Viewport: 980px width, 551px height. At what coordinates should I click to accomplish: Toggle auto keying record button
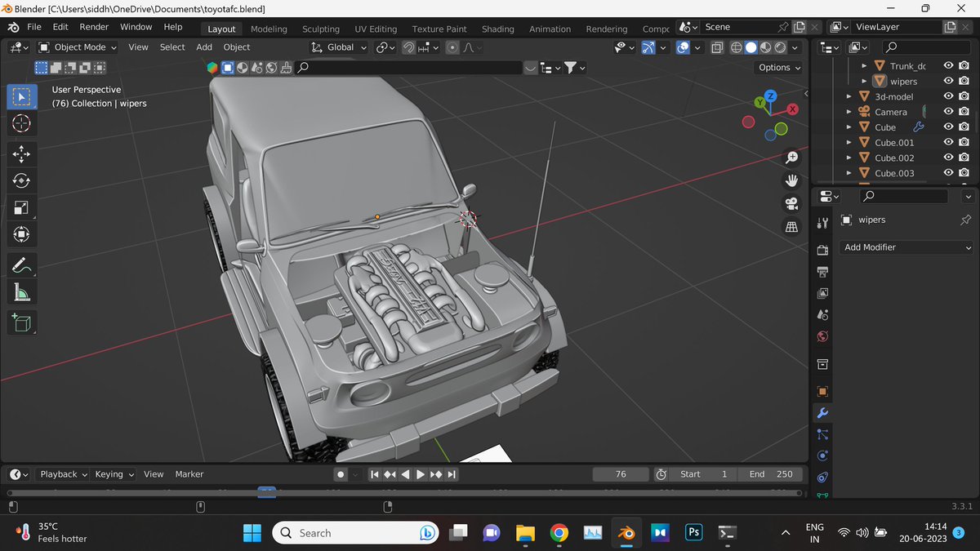pyautogui.click(x=341, y=474)
